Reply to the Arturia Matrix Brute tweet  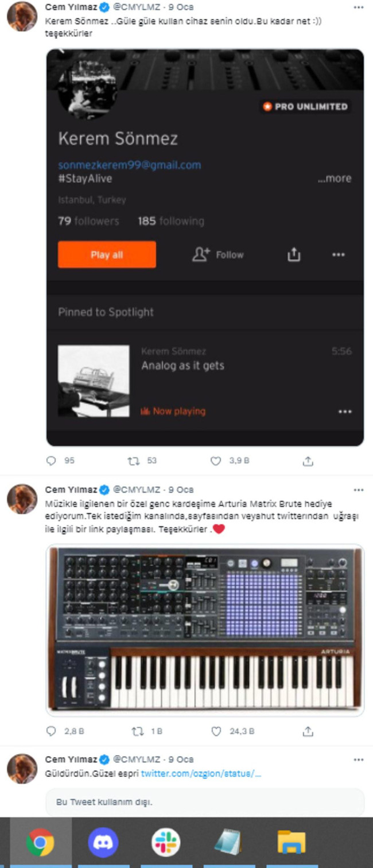(52, 731)
